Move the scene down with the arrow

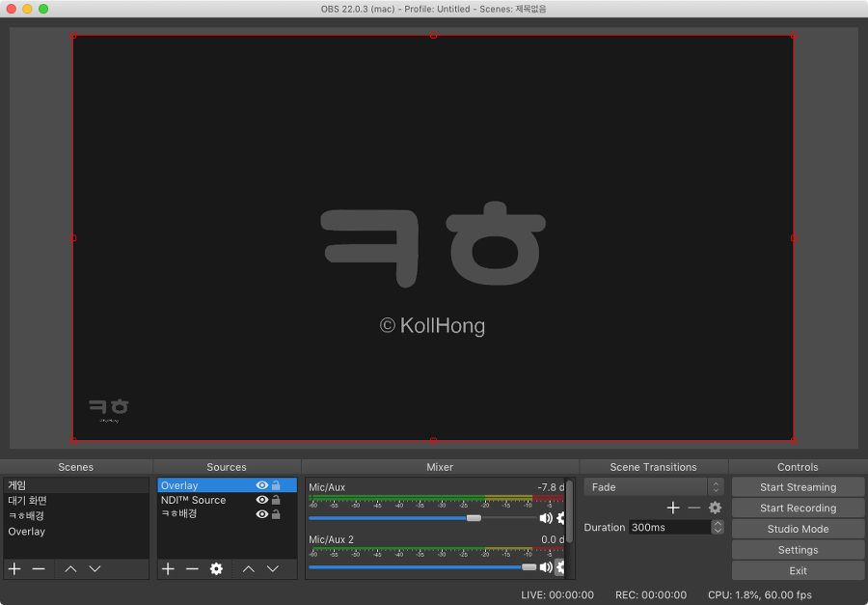click(x=95, y=569)
